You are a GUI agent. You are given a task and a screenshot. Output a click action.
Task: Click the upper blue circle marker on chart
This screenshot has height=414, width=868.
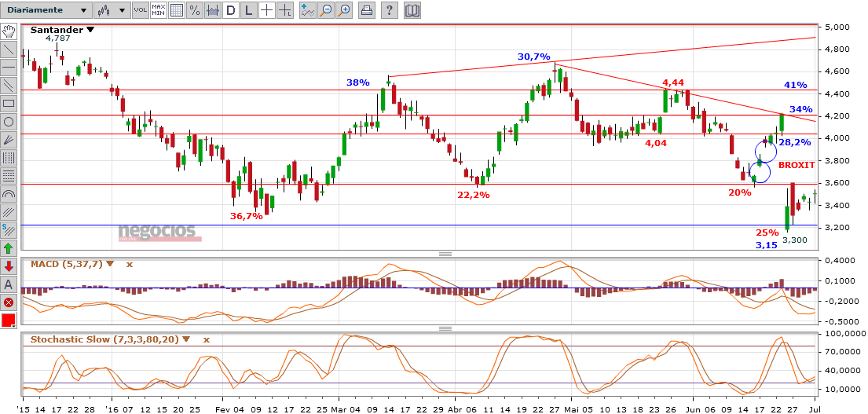pos(767,151)
